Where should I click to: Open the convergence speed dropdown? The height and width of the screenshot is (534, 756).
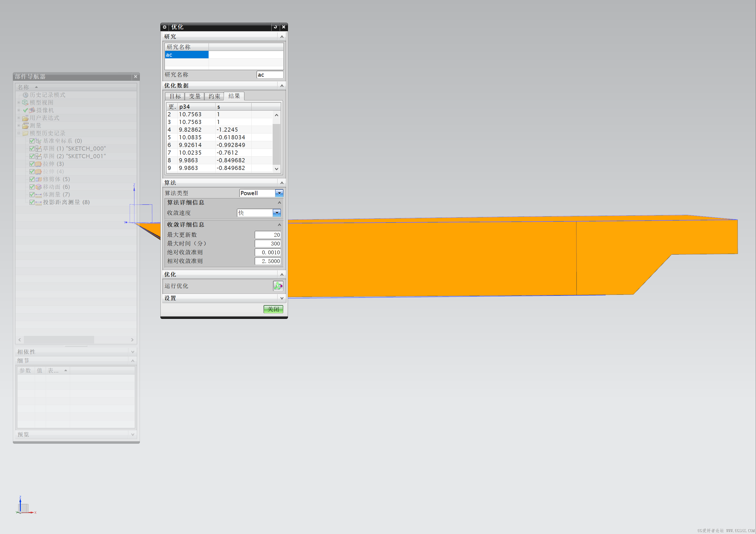276,213
